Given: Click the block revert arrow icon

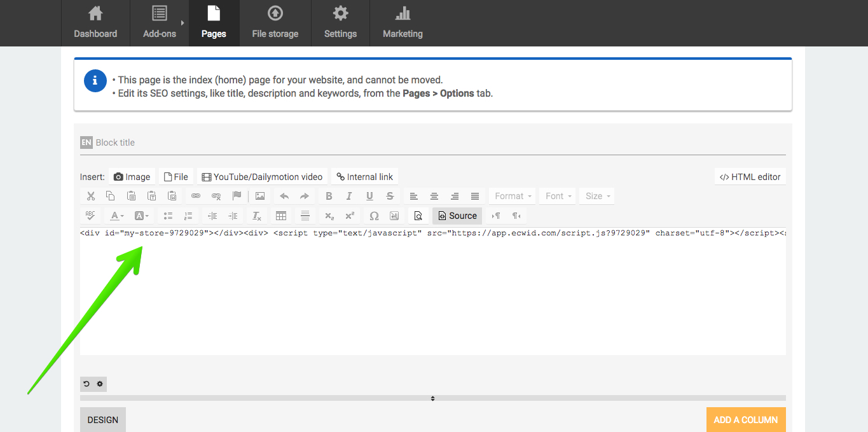Looking at the screenshot, I should point(86,384).
